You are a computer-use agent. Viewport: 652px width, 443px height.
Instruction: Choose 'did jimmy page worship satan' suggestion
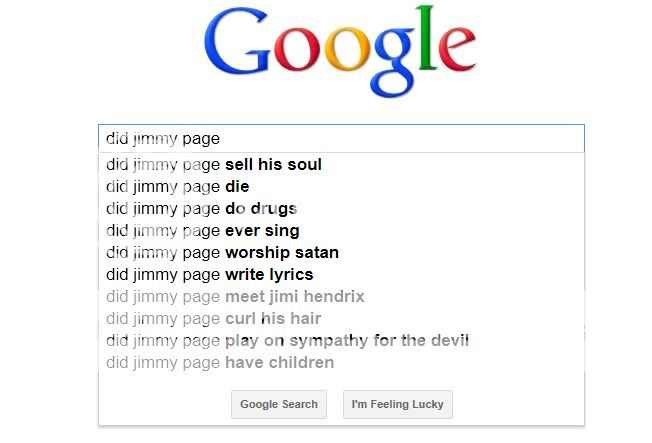(222, 252)
